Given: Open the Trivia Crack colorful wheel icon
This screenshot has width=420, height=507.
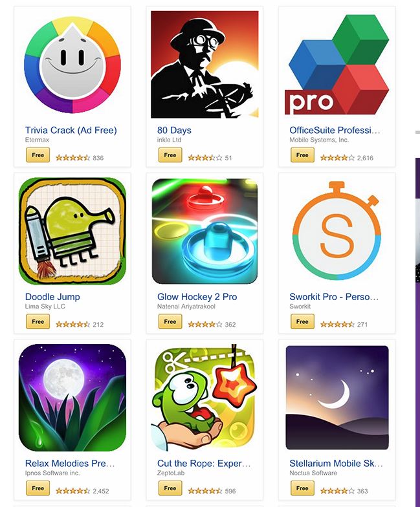Looking at the screenshot, I should (x=72, y=65).
